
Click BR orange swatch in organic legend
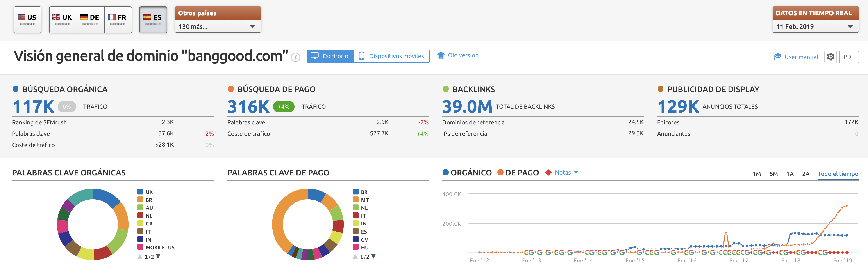140,199
